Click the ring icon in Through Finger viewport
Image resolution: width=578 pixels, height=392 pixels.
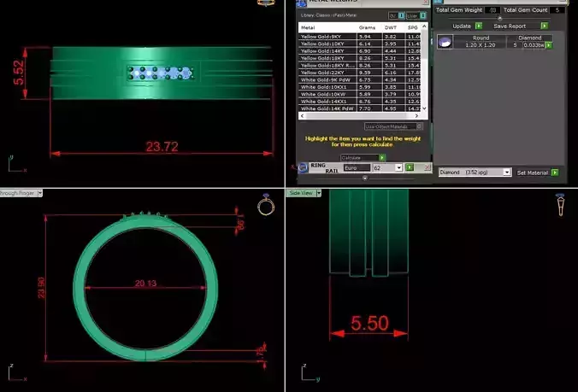[x=266, y=205]
